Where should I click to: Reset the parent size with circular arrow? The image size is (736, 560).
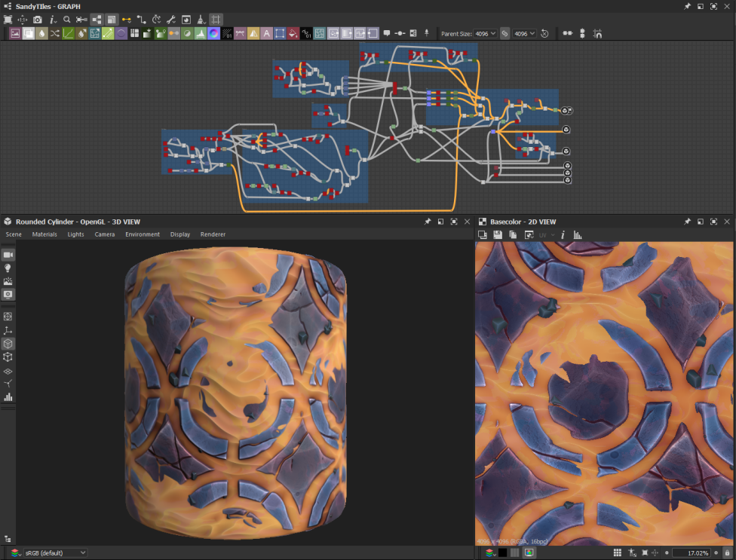tap(544, 34)
